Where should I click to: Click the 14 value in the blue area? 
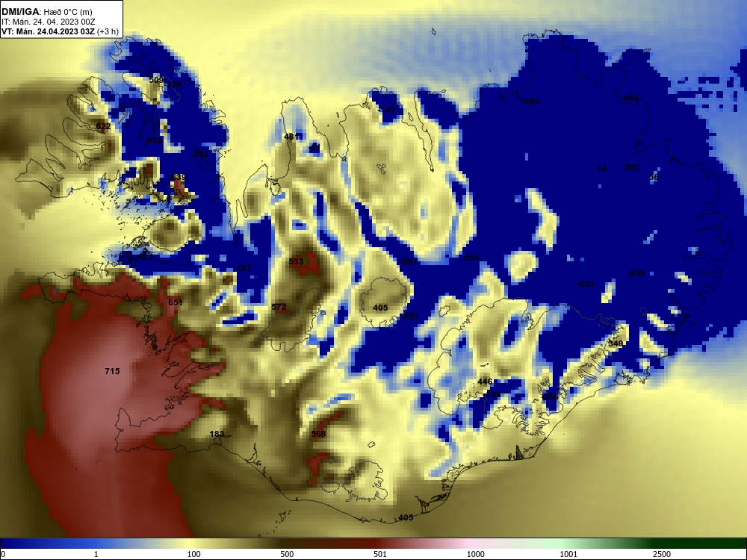(601, 169)
